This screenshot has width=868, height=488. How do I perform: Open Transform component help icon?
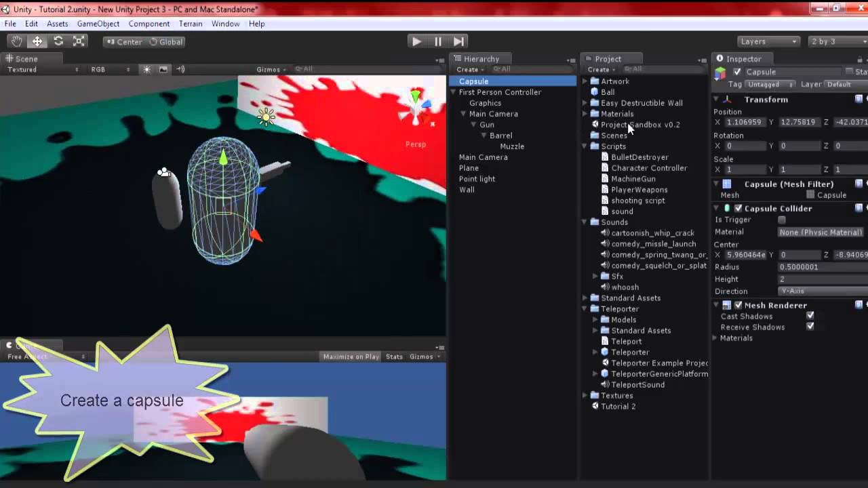click(x=859, y=100)
